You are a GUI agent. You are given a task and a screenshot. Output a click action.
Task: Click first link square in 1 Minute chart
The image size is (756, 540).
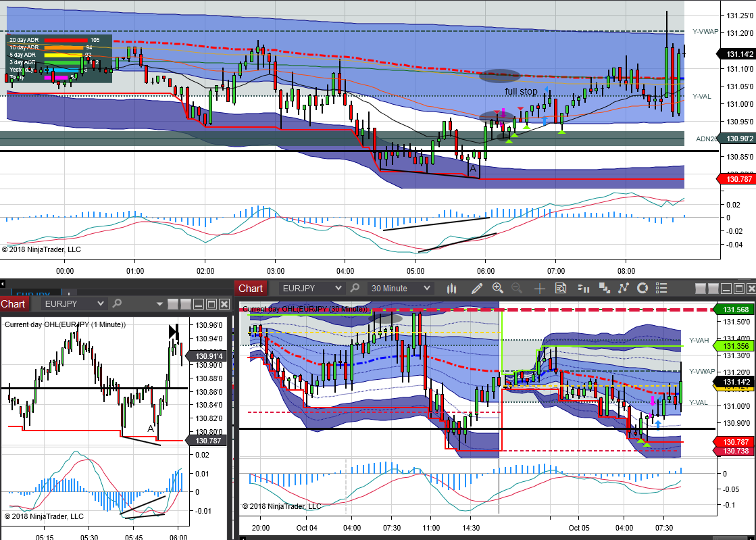(173, 304)
